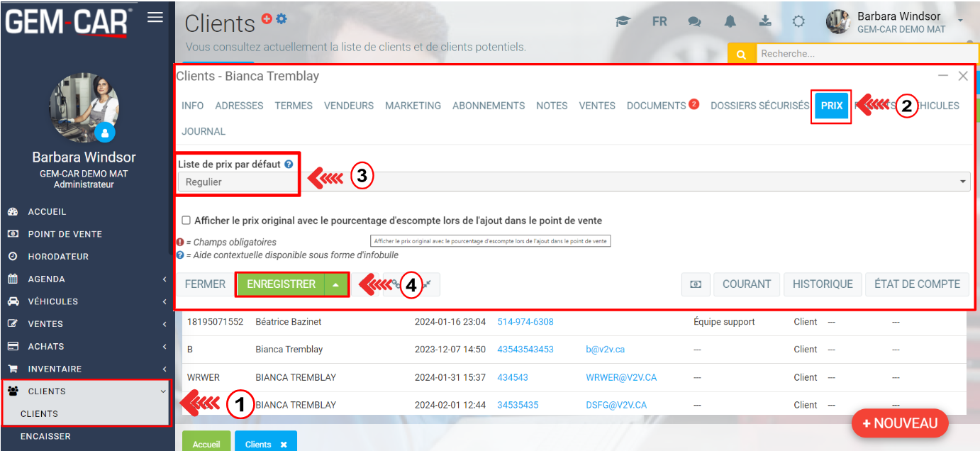
Task: Expand the Agenda sidebar menu
Action: 85,279
